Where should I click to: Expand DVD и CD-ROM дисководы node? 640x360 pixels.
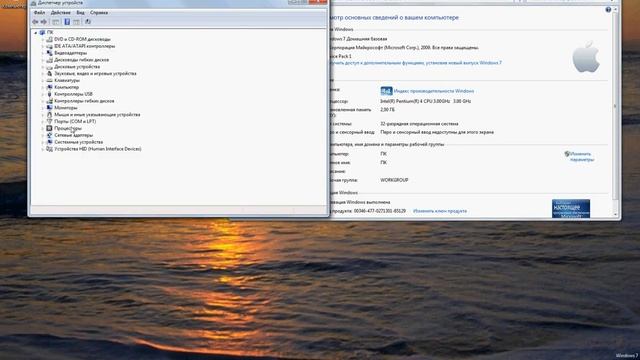[42, 40]
